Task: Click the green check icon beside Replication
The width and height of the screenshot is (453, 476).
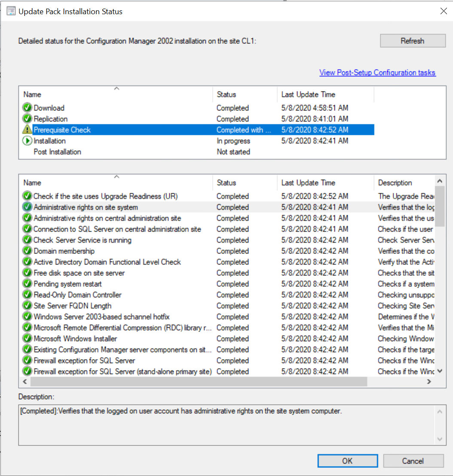Action: click(27, 119)
